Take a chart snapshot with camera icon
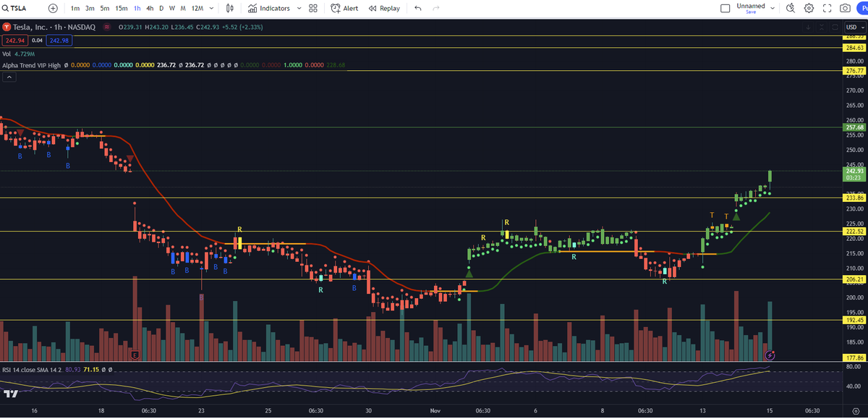Viewport: 868px width, 419px height. point(845,9)
